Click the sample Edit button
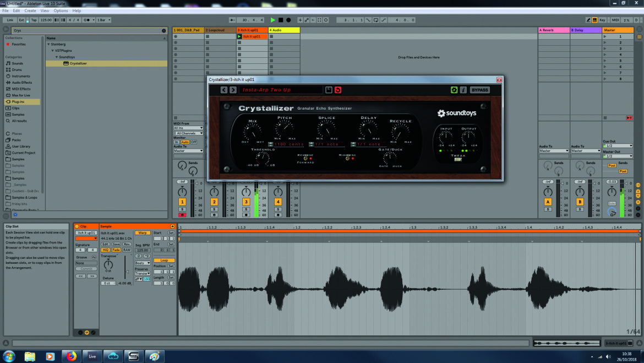 pos(106,244)
